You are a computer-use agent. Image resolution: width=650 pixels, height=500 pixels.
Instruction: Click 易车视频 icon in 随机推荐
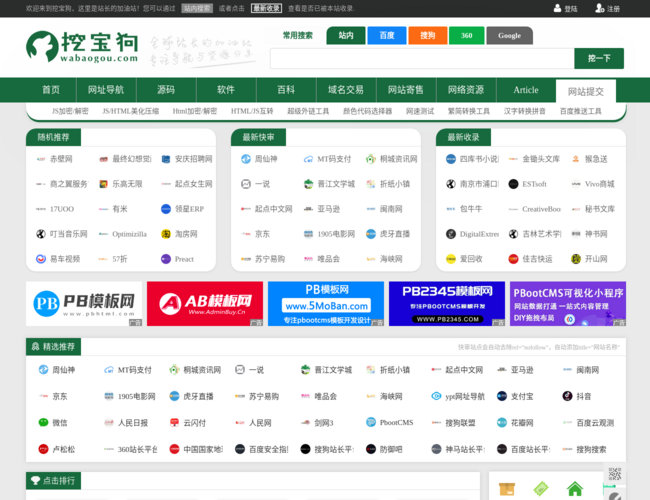click(41, 259)
